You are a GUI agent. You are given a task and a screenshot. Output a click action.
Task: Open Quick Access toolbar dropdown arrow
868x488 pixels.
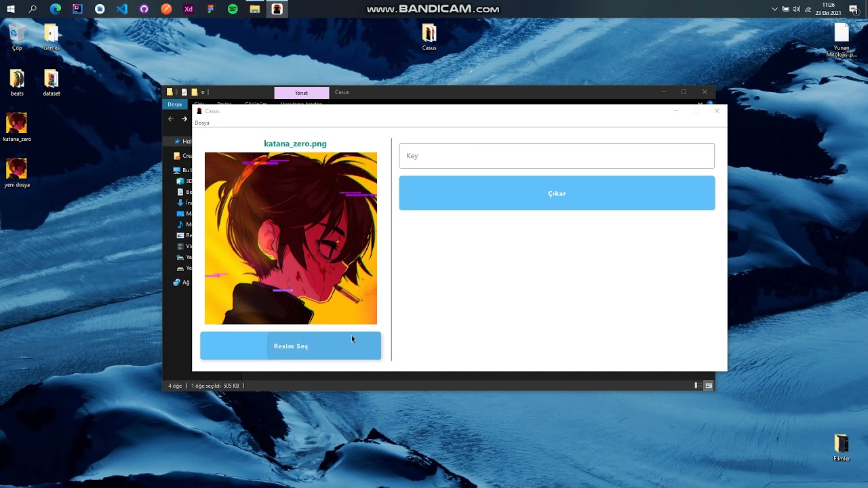(203, 92)
